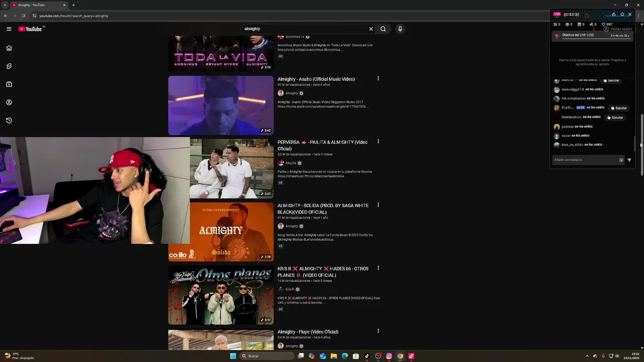Play the Asalto video thumbnail
Viewport: 644px width, 362px height.
[x=221, y=106]
